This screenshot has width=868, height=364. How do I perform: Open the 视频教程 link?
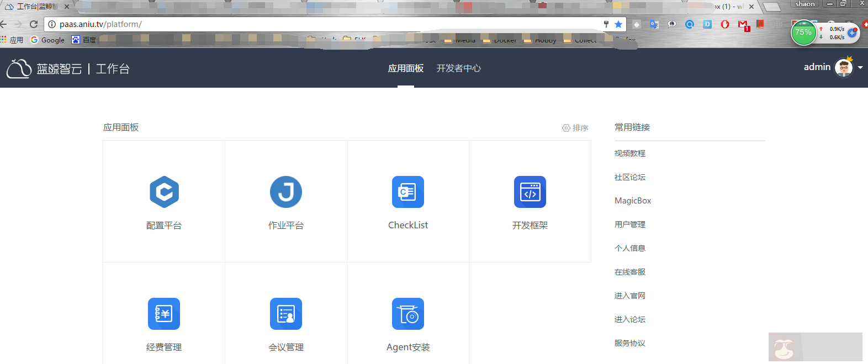[x=630, y=153]
